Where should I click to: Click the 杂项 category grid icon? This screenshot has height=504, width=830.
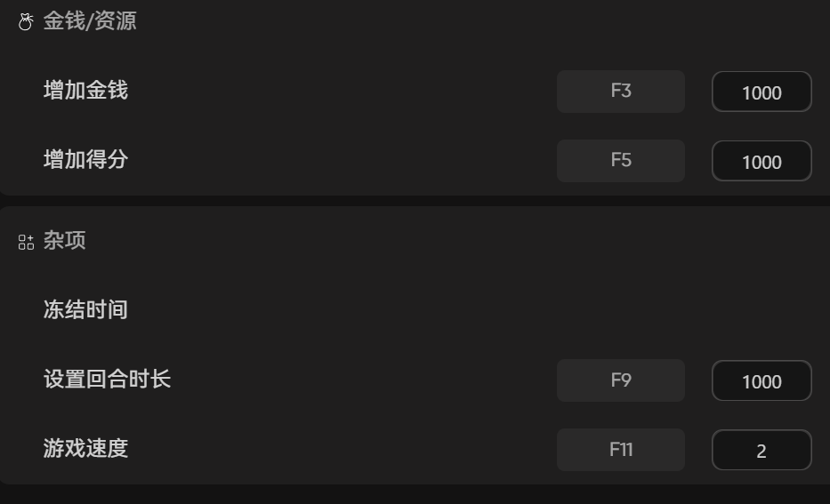click(x=26, y=242)
